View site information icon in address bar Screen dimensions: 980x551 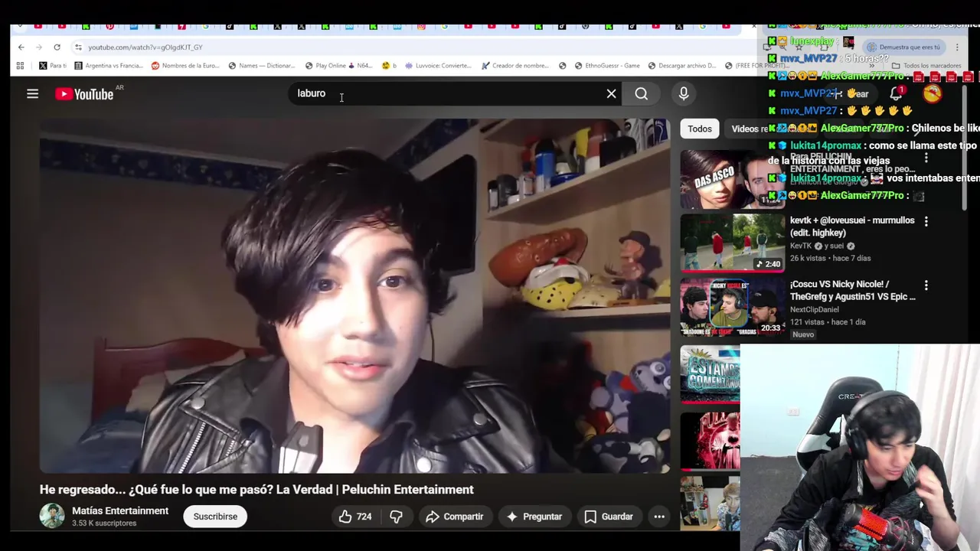point(78,47)
